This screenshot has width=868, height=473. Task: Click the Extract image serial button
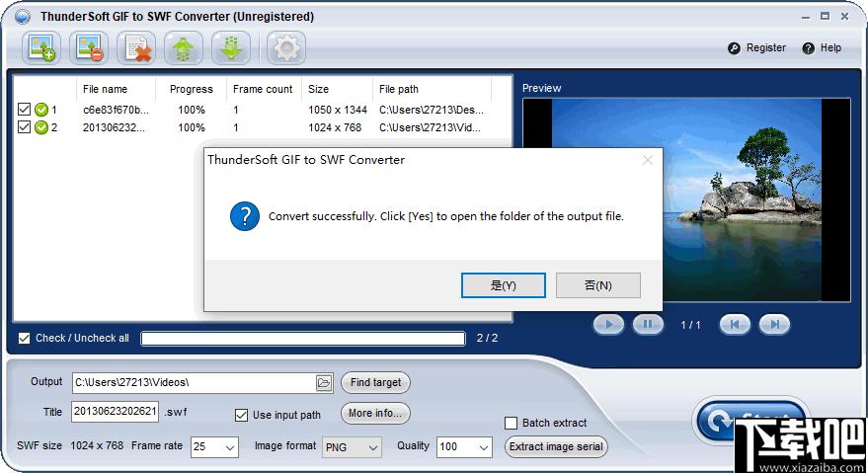point(556,447)
